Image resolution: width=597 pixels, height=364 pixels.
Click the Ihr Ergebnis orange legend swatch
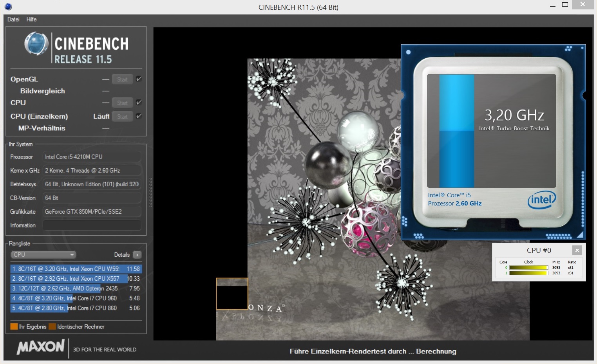point(14,326)
